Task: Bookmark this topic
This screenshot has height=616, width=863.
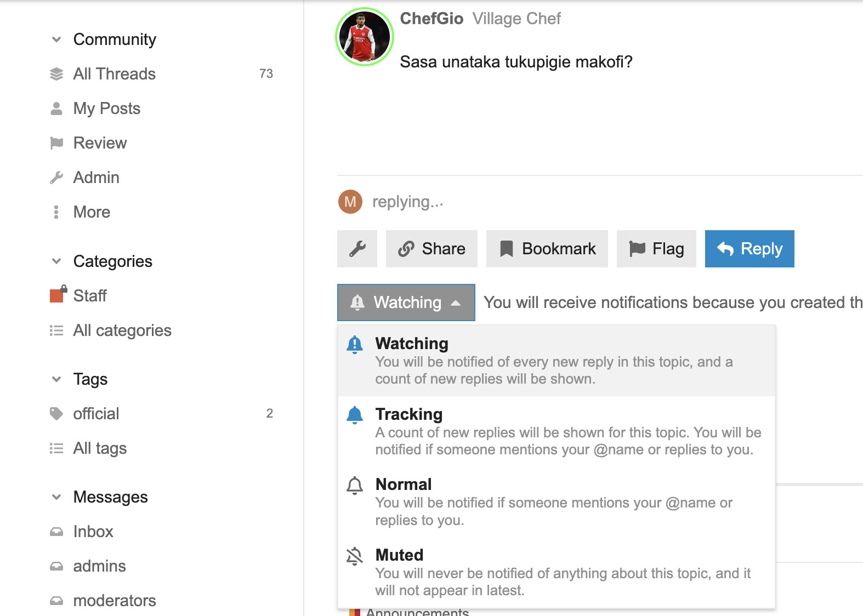Action: click(547, 249)
